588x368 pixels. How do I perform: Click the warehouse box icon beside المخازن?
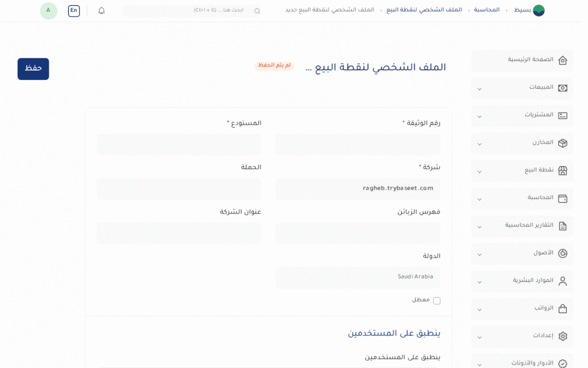click(563, 143)
